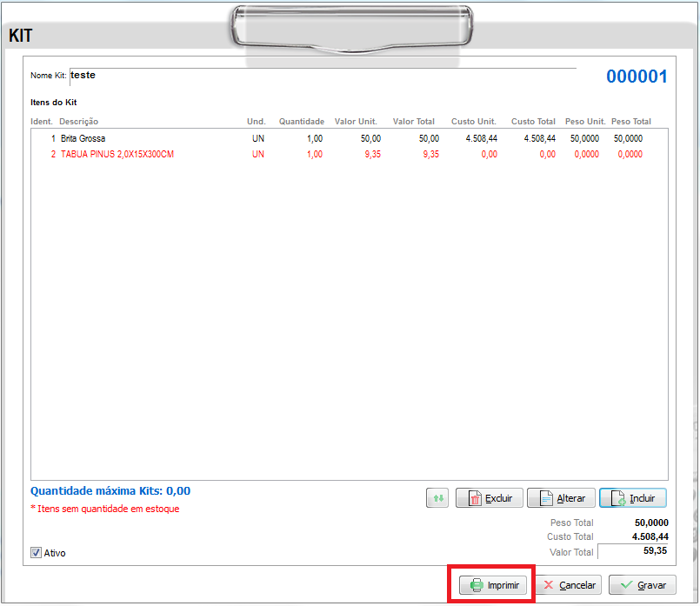This screenshot has width=700, height=606.
Task: Click the Peso Total column header
Action: tap(630, 122)
